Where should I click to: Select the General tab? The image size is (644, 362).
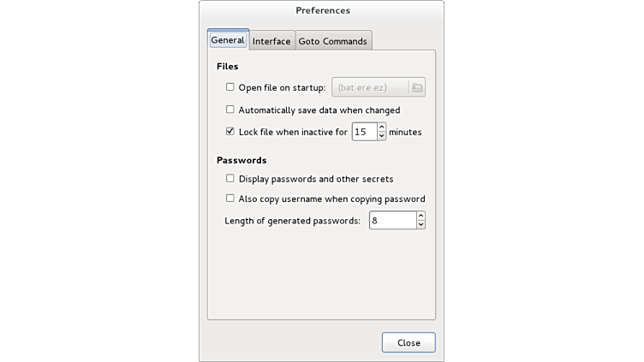(x=228, y=40)
